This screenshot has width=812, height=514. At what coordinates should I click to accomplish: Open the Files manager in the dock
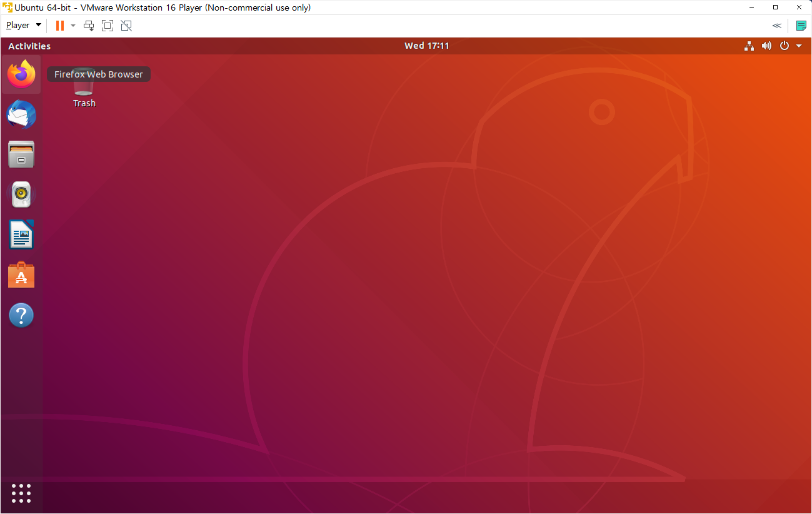(x=21, y=154)
